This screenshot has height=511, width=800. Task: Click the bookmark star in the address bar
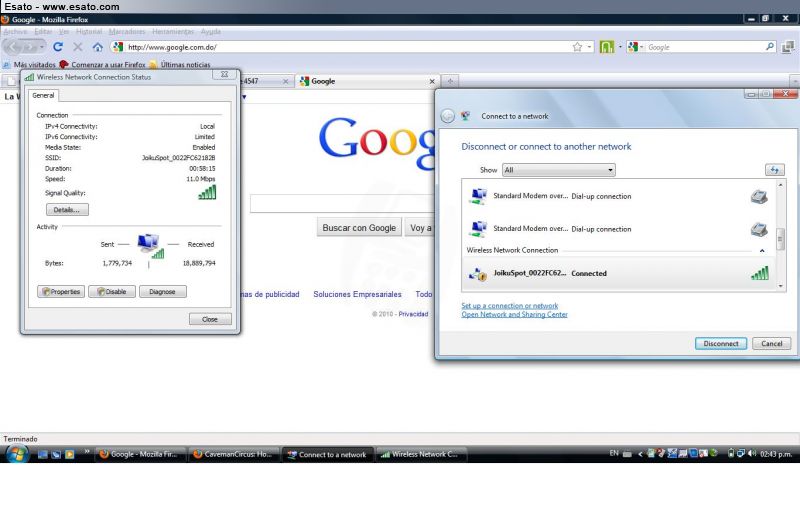[x=577, y=46]
